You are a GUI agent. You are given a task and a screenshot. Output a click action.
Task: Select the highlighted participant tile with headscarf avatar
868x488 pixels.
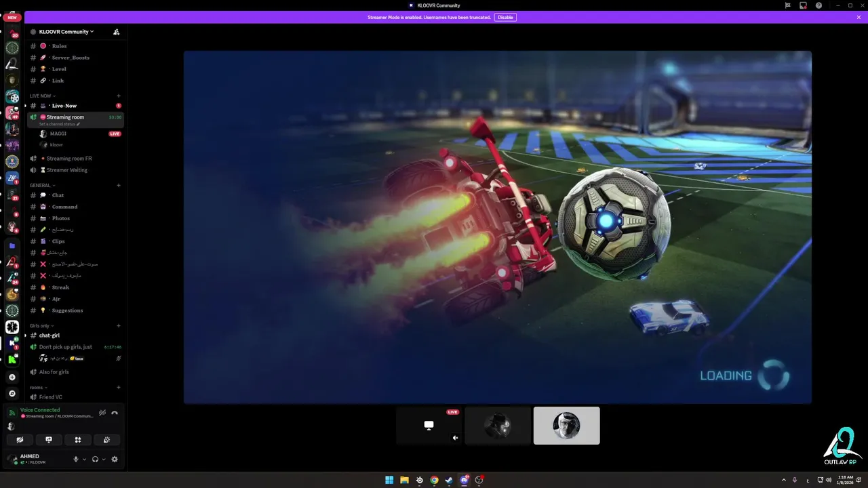[x=567, y=426]
